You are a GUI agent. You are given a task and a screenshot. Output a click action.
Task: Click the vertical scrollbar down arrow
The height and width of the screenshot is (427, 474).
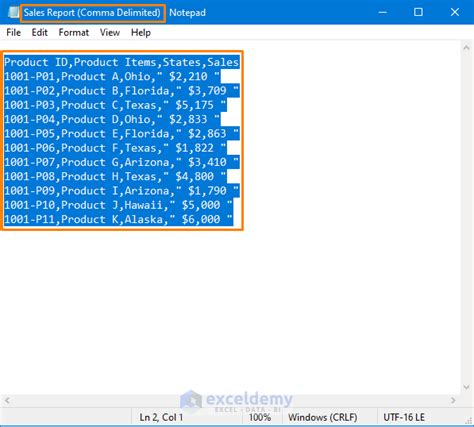click(x=466, y=387)
